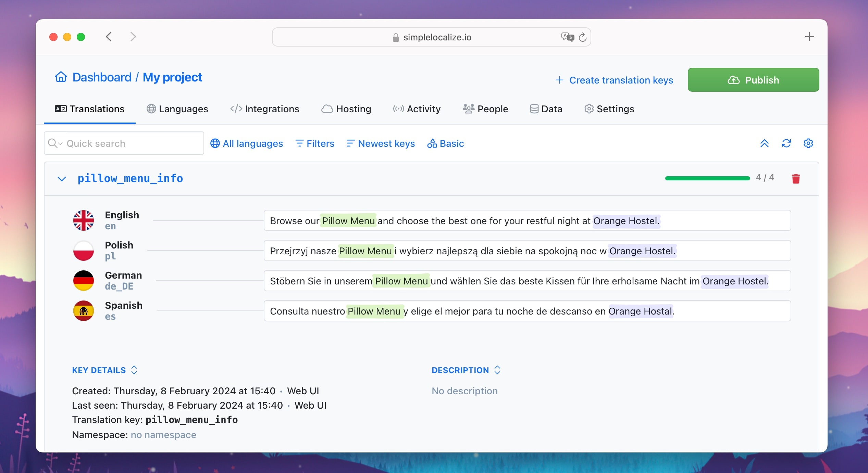Focus the Quick search field
The image size is (868, 473).
click(x=124, y=143)
